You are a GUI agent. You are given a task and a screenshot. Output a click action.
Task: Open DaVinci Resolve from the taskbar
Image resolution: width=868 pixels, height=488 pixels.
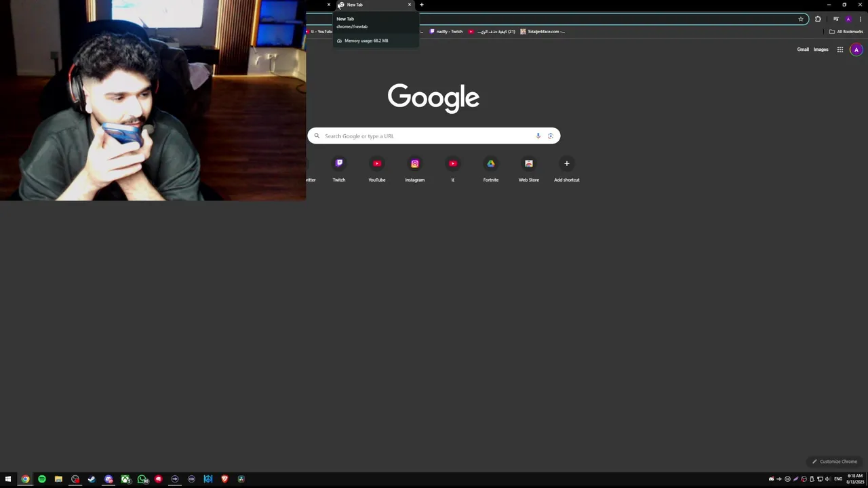tap(241, 479)
